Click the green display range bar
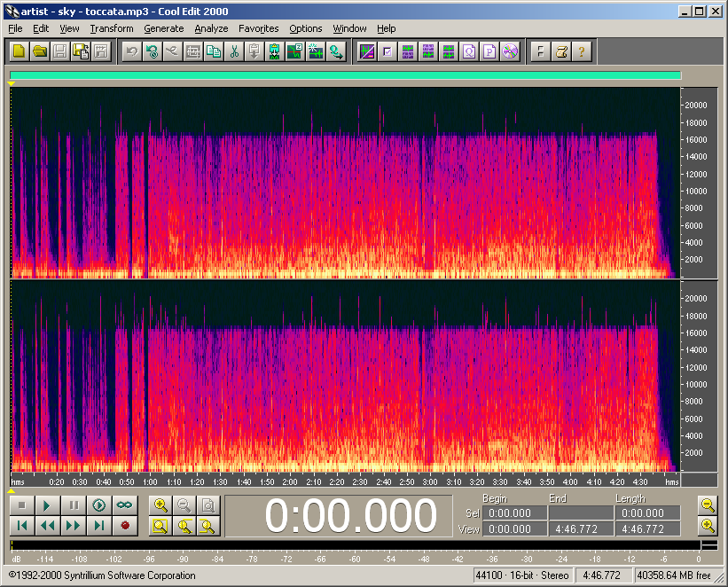This screenshot has width=728, height=587. coord(345,76)
